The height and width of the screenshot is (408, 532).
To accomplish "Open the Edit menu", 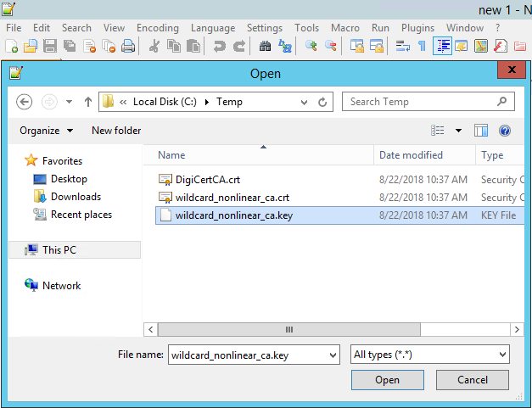I will 42,28.
